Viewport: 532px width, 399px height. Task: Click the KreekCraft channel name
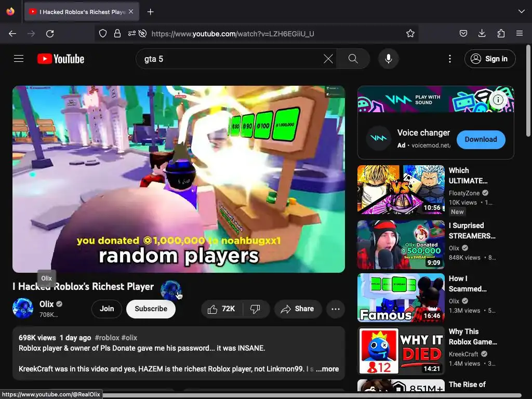(463, 354)
